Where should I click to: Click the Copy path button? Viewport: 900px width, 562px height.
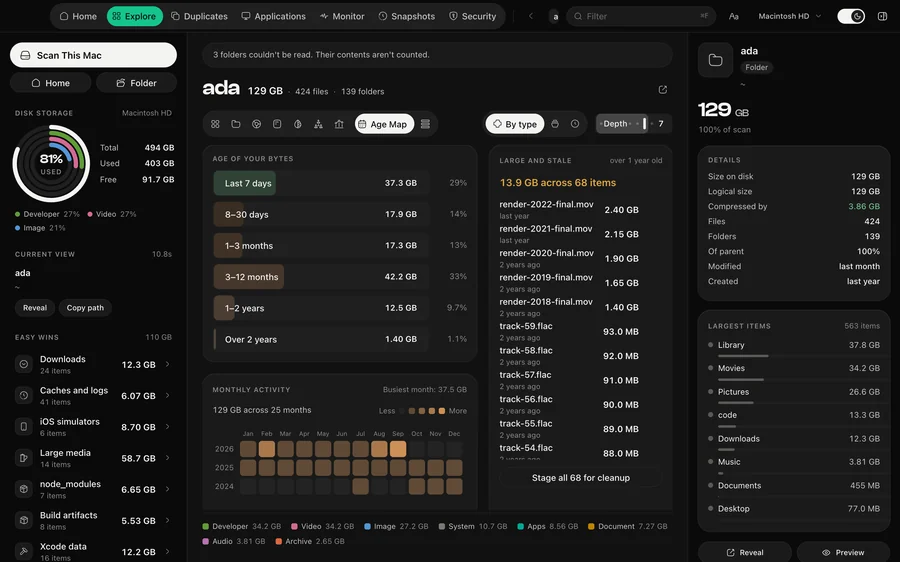tap(85, 308)
